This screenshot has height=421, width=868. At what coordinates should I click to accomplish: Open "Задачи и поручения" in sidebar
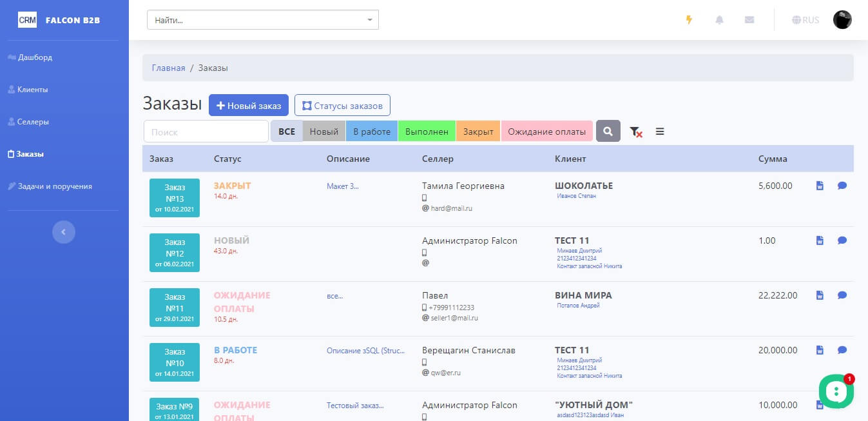pyautogui.click(x=54, y=186)
